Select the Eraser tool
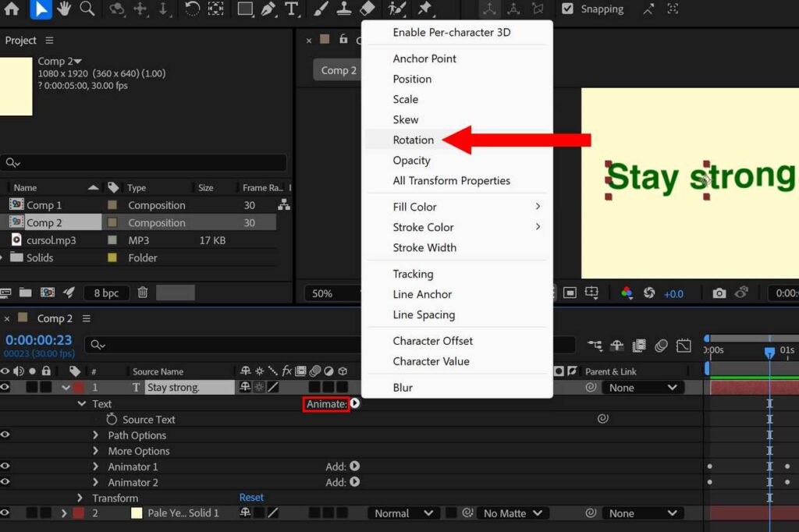Viewport: 799px width, 532px height. click(368, 9)
